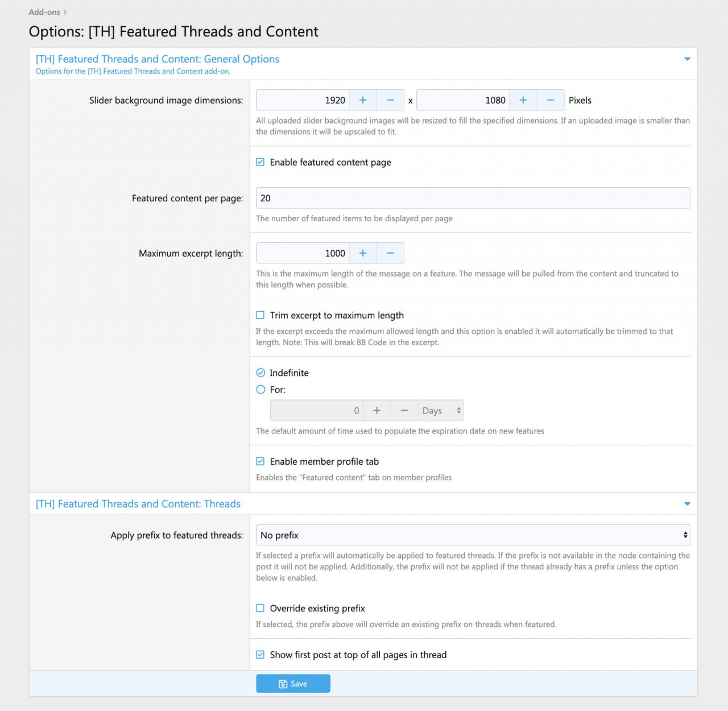Open the 'No prefix' dropdown
Viewport: 728px width, 711px height.
[x=473, y=535]
